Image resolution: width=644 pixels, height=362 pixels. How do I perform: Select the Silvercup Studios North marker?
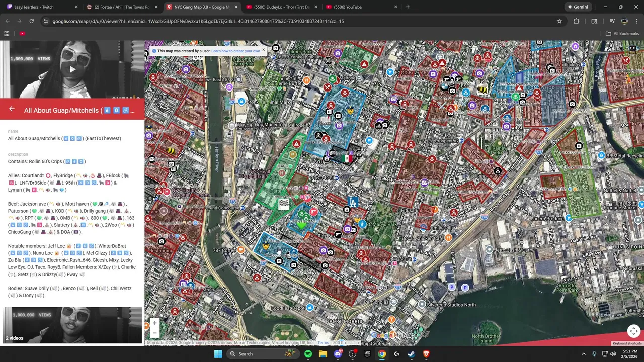422,305
